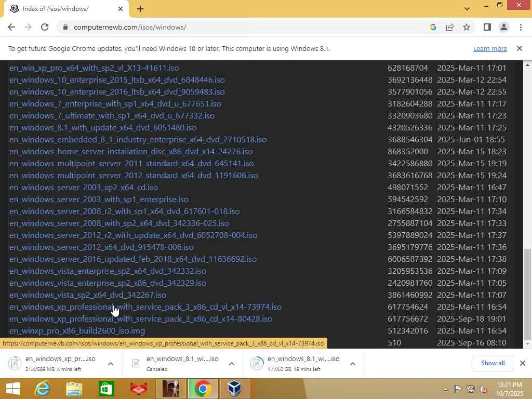Image resolution: width=532 pixels, height=399 pixels.
Task: Open the Chrome three-dot menu
Action: coord(521,27)
